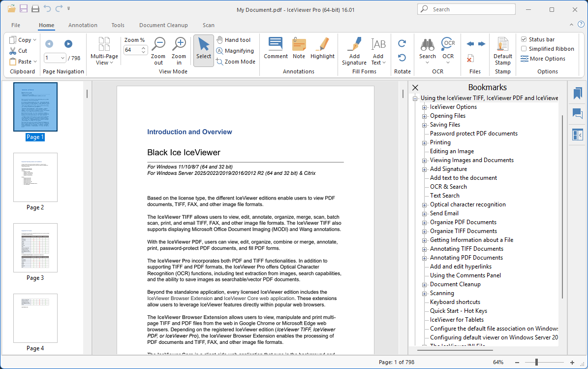Image resolution: width=588 pixels, height=369 pixels.
Task: Insert a Comment annotation
Action: (x=276, y=45)
